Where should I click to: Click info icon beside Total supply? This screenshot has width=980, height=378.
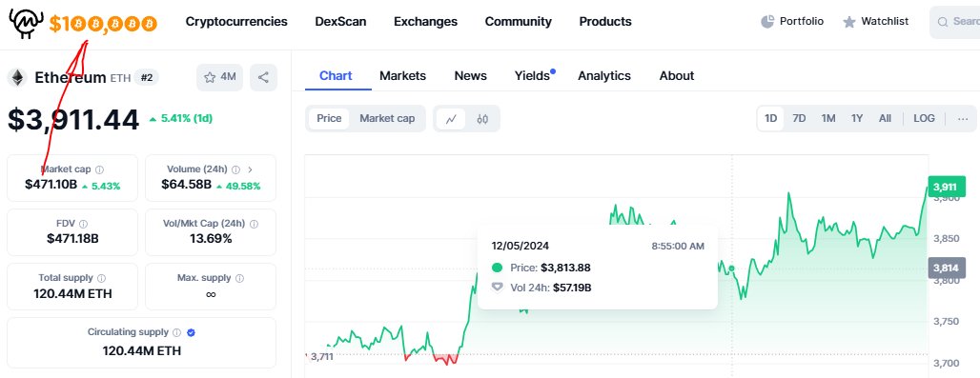[x=101, y=278]
